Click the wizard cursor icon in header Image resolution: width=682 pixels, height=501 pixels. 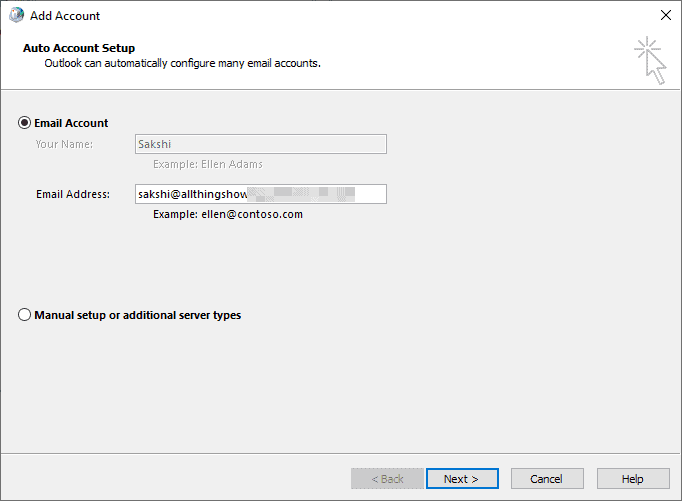click(650, 60)
